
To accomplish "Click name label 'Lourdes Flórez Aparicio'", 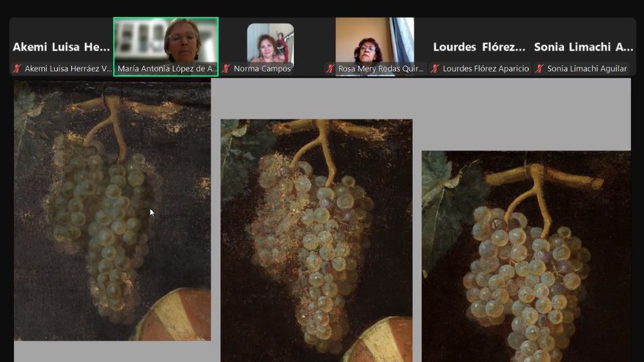I will click(x=486, y=68).
